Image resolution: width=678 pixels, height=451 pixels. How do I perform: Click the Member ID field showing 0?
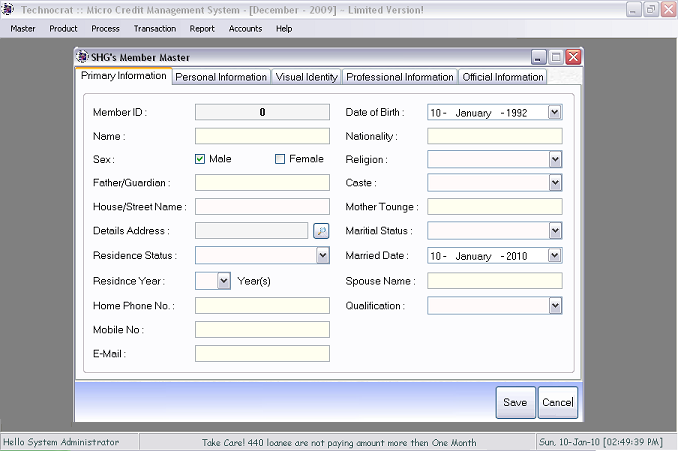[262, 112]
